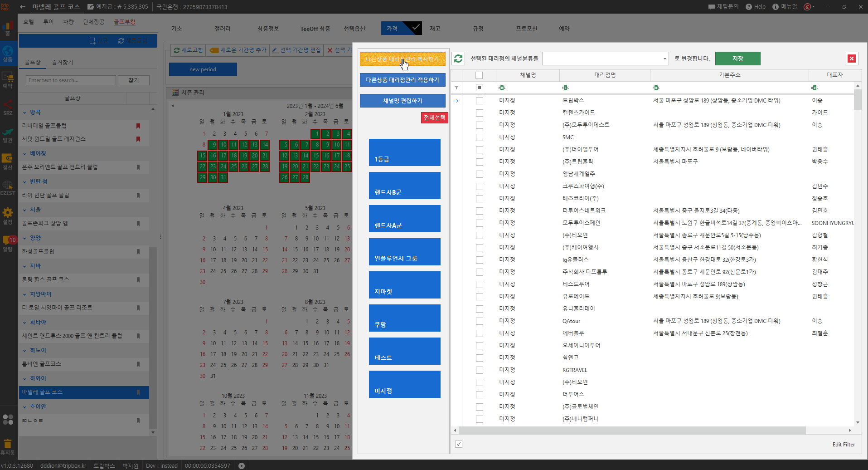This screenshot has width=868, height=470.
Task: Open the 발권 airplane sidebar icon
Action: pyautogui.click(x=8, y=135)
